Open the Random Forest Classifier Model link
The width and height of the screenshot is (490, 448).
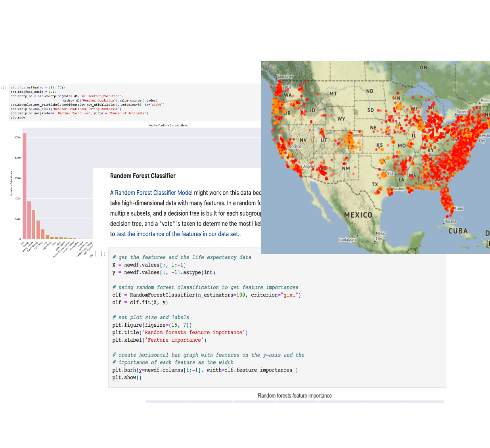pyautogui.click(x=153, y=193)
